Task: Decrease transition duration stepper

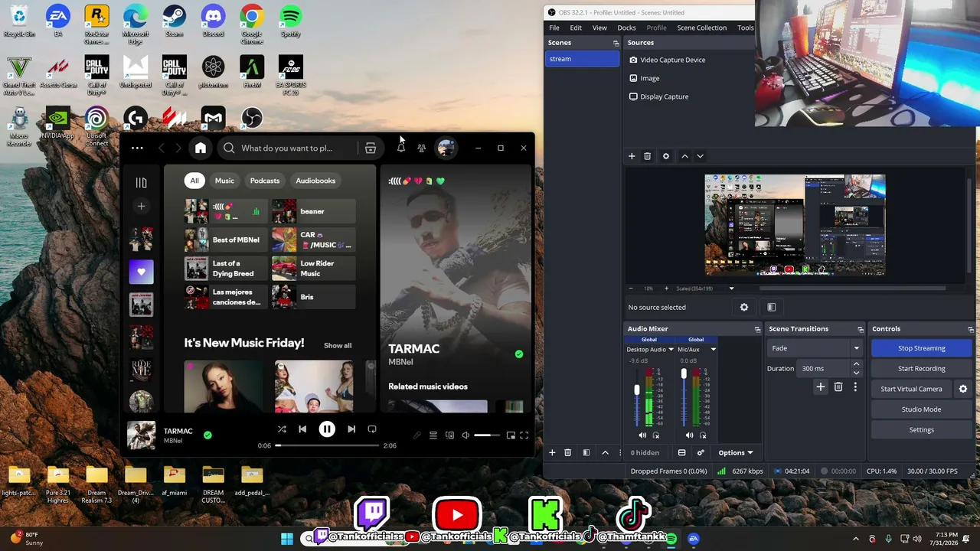Action: [x=856, y=373]
